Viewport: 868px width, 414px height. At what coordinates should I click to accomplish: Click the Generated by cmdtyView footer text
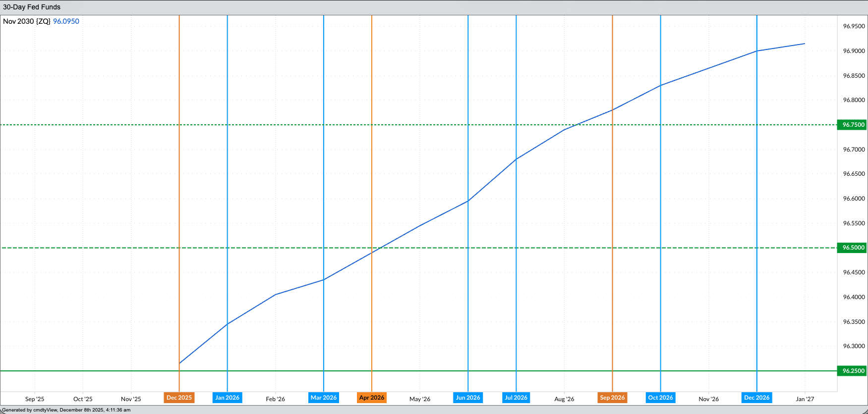[x=66, y=410]
